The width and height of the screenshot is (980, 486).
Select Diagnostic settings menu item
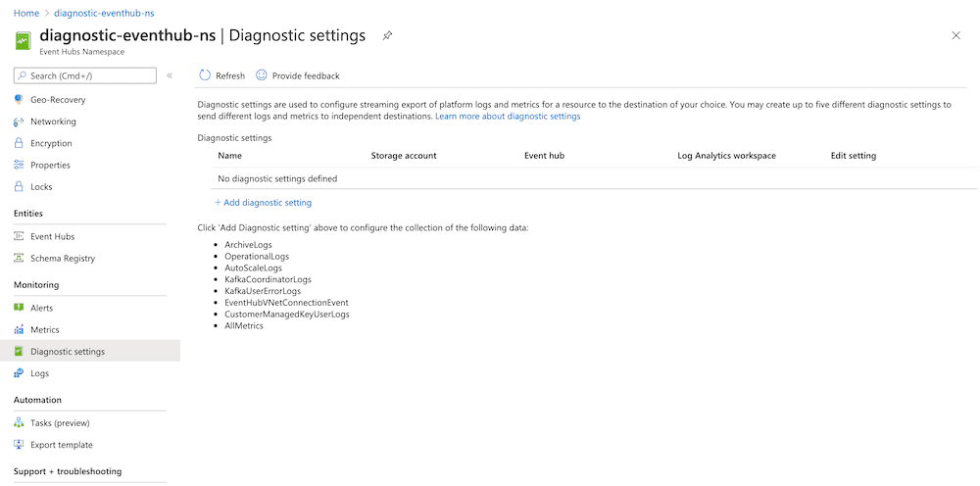click(x=90, y=352)
